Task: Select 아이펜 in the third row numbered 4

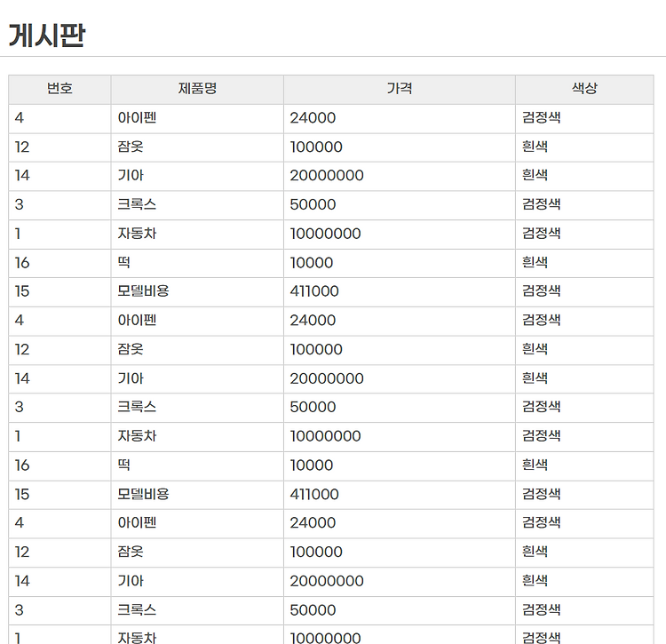Action: coord(137,523)
